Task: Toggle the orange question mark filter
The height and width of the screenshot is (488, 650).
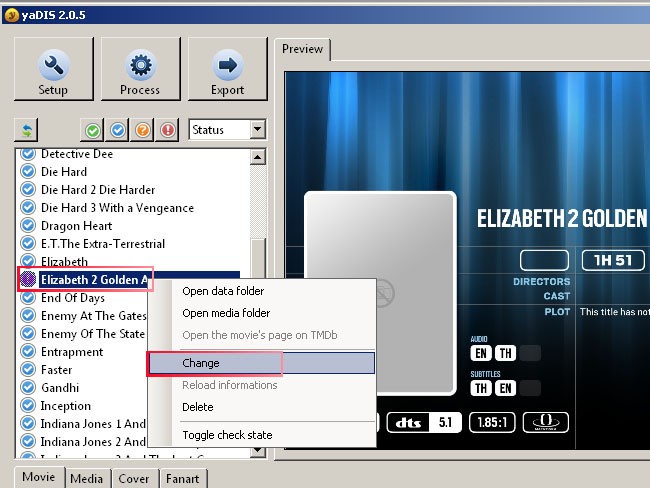Action: click(142, 130)
